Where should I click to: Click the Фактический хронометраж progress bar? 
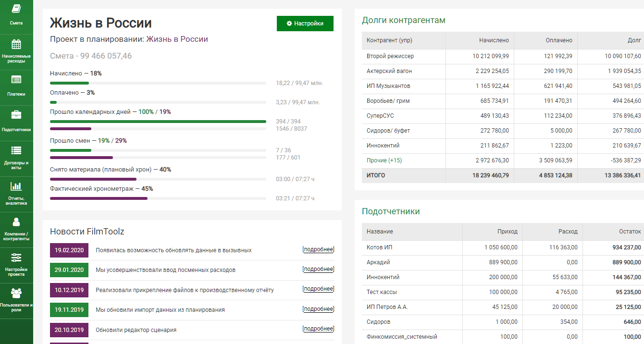158,198
